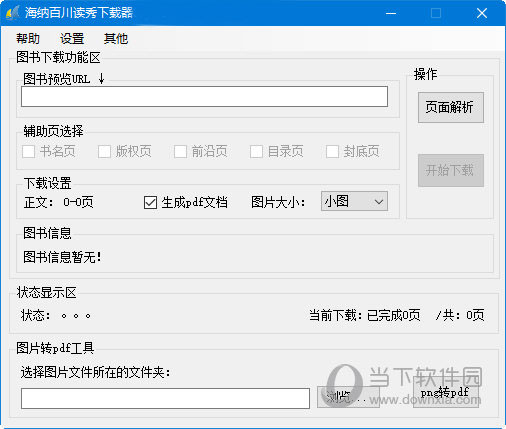Open the 其他 menu

point(116,38)
